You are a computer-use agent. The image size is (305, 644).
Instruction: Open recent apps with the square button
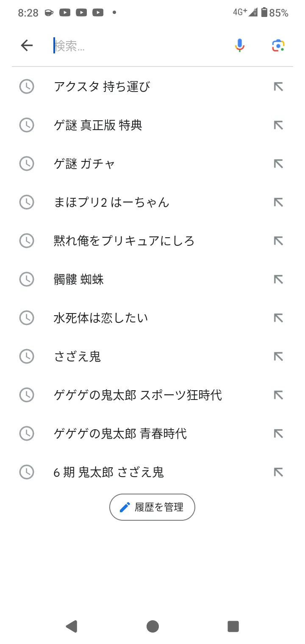[x=233, y=626]
